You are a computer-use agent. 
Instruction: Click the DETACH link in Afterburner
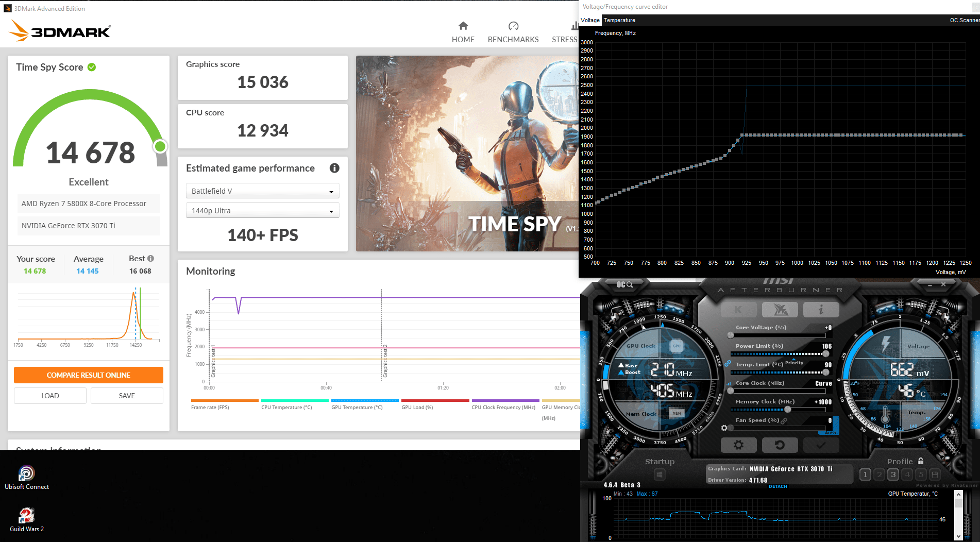coord(778,486)
